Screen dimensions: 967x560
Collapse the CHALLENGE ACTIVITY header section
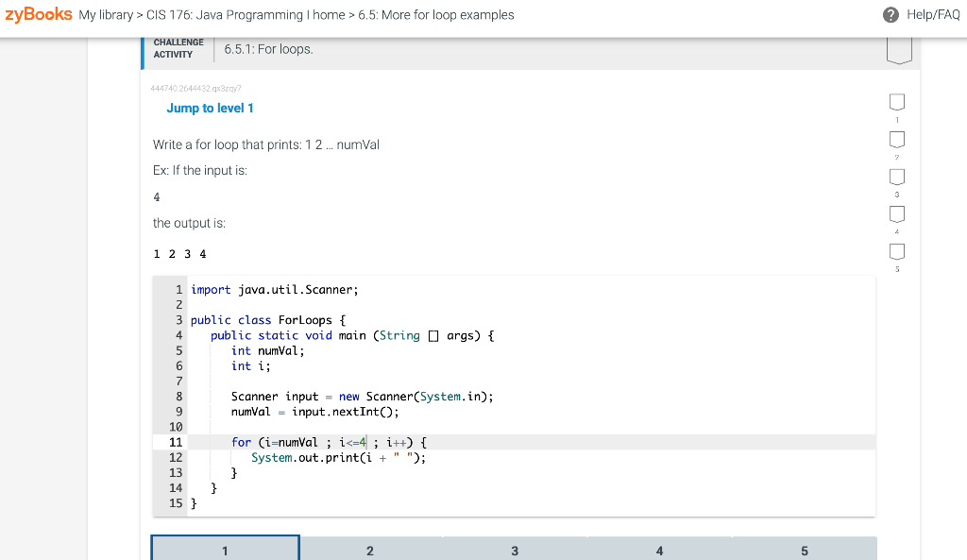click(178, 47)
